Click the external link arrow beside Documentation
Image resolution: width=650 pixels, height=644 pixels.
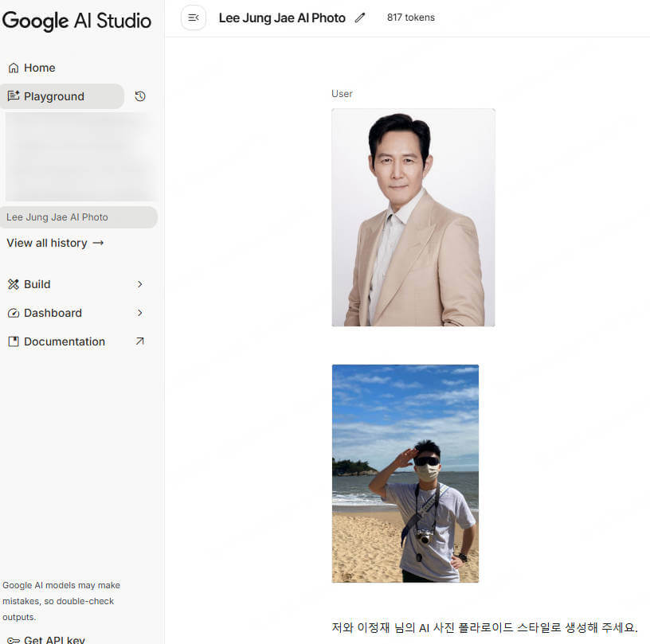[140, 342]
